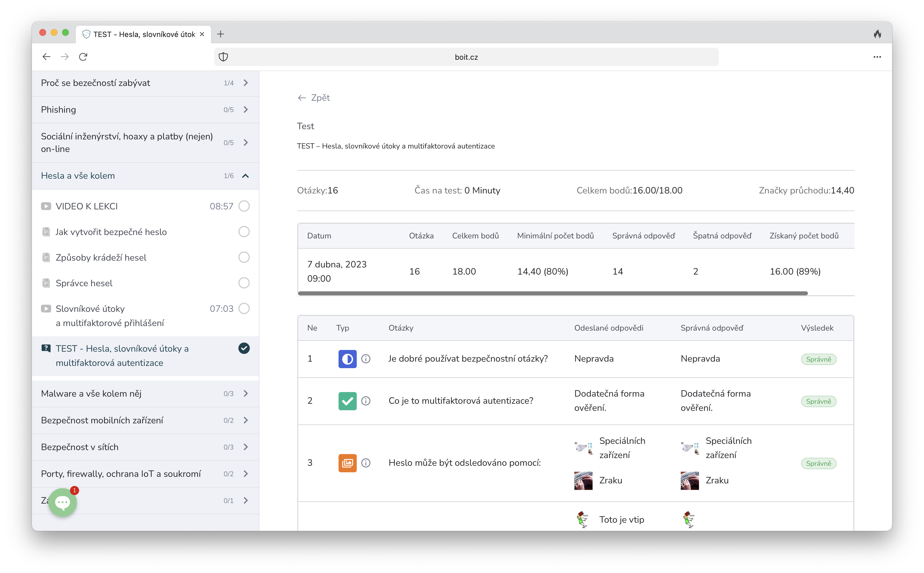Click the browser forward arrow
924x573 pixels.
(65, 57)
